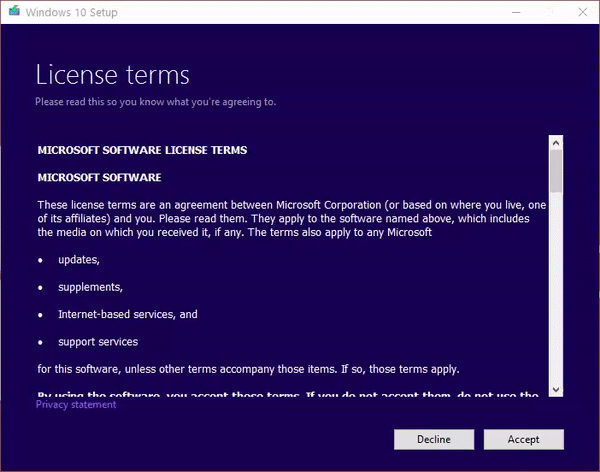
Task: Open the Privacy statement link
Action: (x=76, y=405)
